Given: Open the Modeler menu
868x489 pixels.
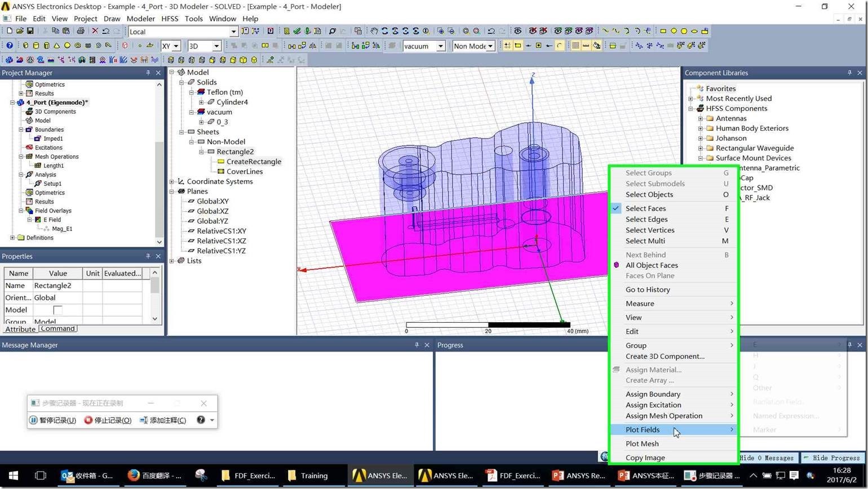Looking at the screenshot, I should coord(140,19).
